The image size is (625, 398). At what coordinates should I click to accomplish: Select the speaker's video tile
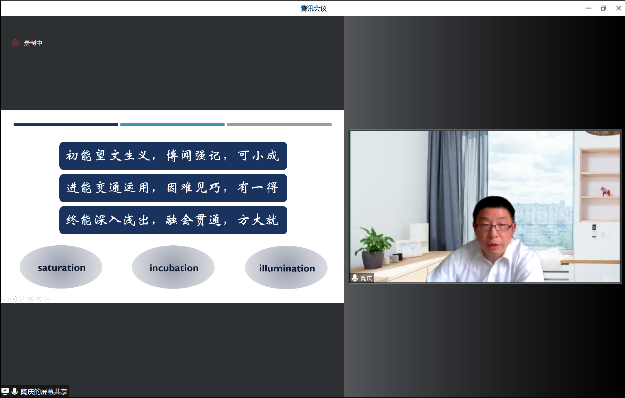point(485,206)
